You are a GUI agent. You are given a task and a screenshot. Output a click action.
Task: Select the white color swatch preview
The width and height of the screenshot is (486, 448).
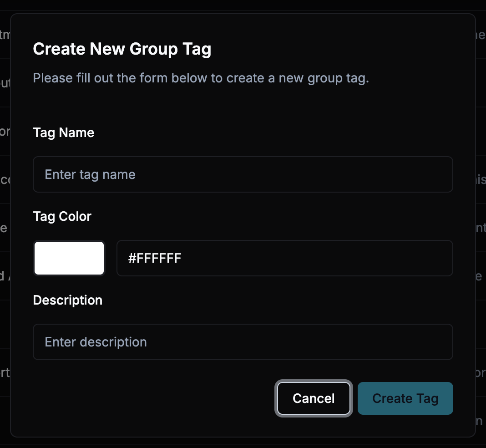tap(69, 258)
